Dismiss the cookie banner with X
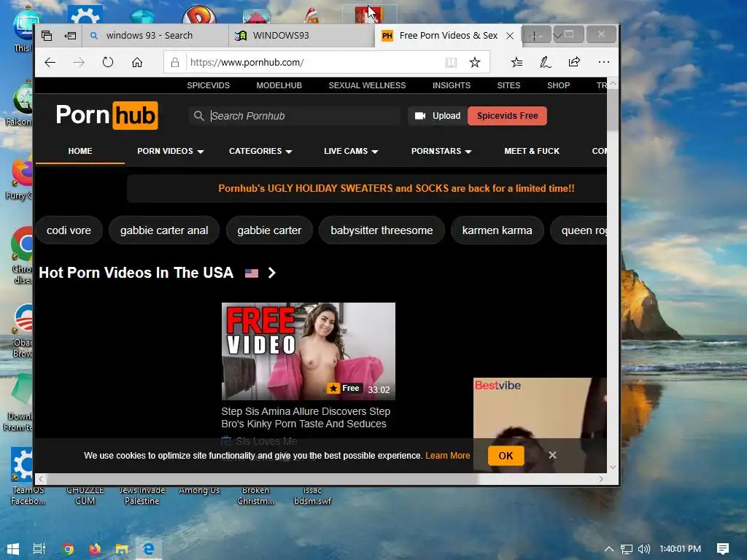The image size is (747, 560). 552,455
